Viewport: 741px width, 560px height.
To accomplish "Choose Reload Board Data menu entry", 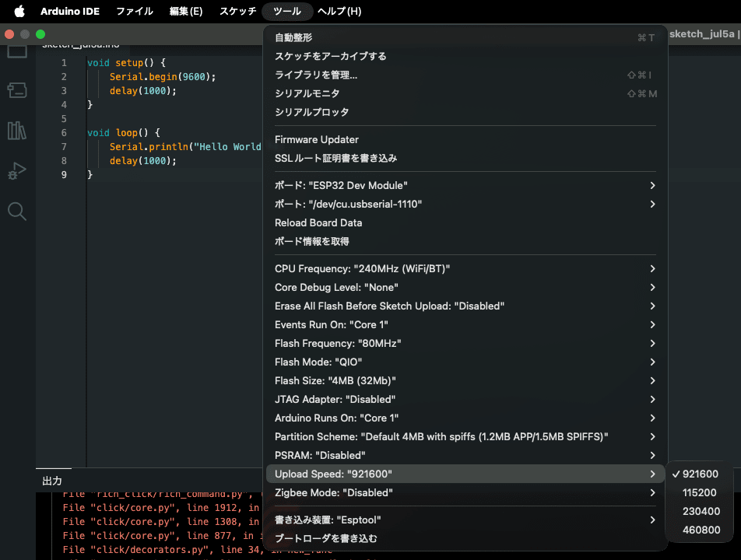I will coord(465,223).
